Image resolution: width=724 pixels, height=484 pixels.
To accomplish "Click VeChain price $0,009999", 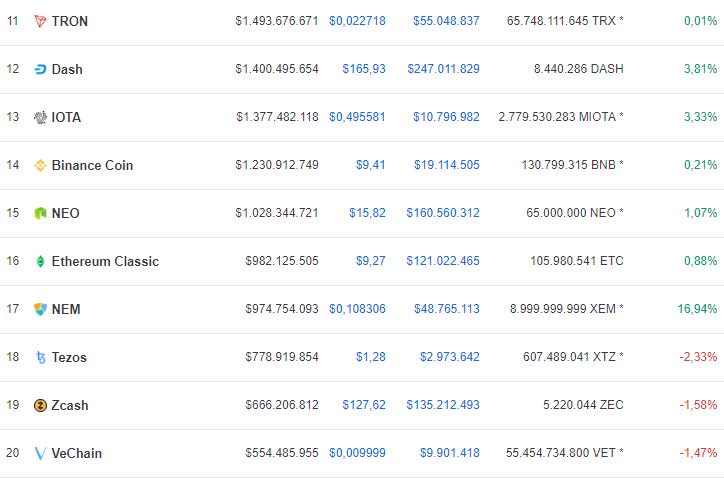I will pos(357,453).
